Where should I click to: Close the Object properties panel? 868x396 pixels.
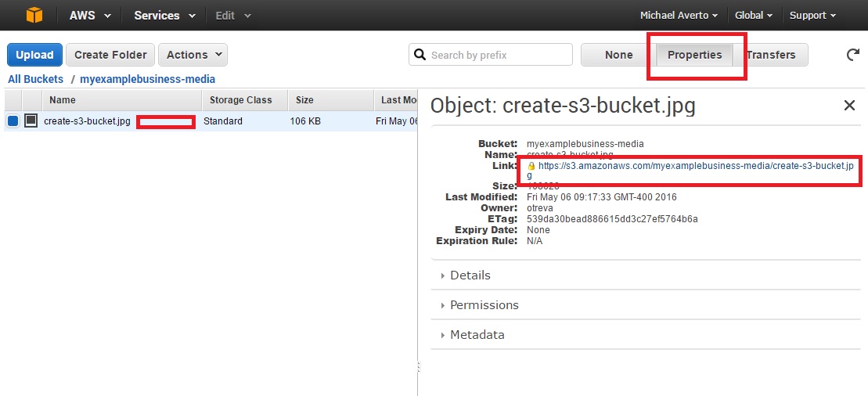pyautogui.click(x=849, y=105)
